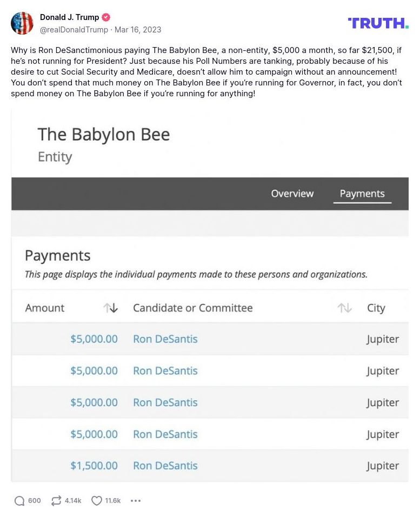
Task: Switch to the Overview tab
Action: tap(292, 194)
